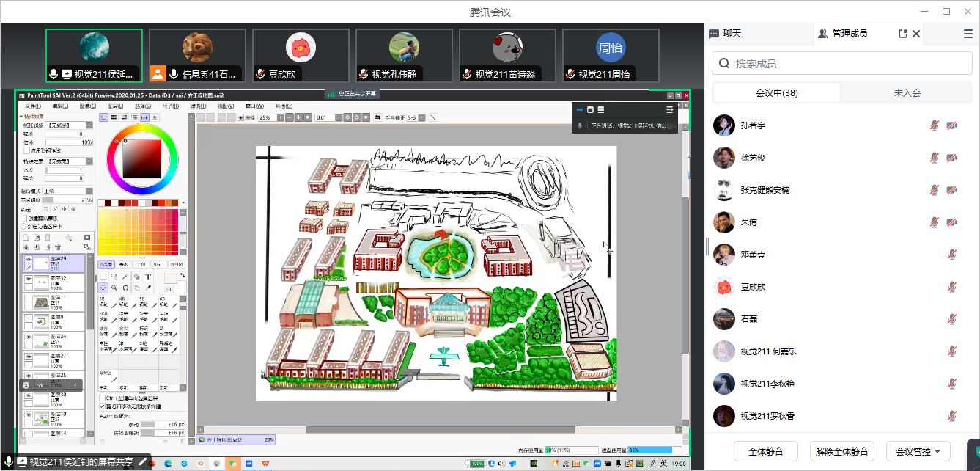The width and height of the screenshot is (980, 471).
Task: Click disabled camera icon next to 徐艺俊
Action: click(951, 158)
